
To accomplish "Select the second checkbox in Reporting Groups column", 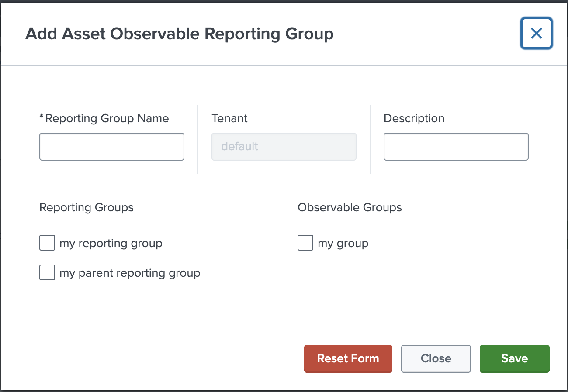I will click(47, 272).
